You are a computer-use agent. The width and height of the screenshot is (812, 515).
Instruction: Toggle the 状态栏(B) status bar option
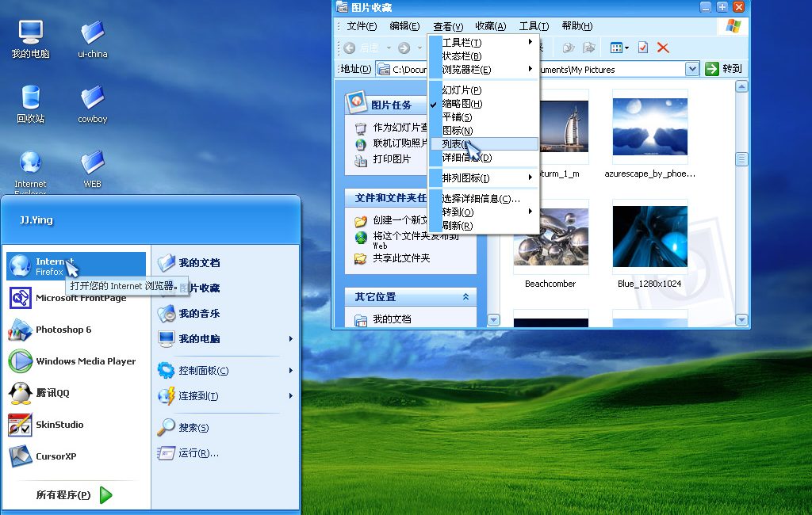coord(484,56)
